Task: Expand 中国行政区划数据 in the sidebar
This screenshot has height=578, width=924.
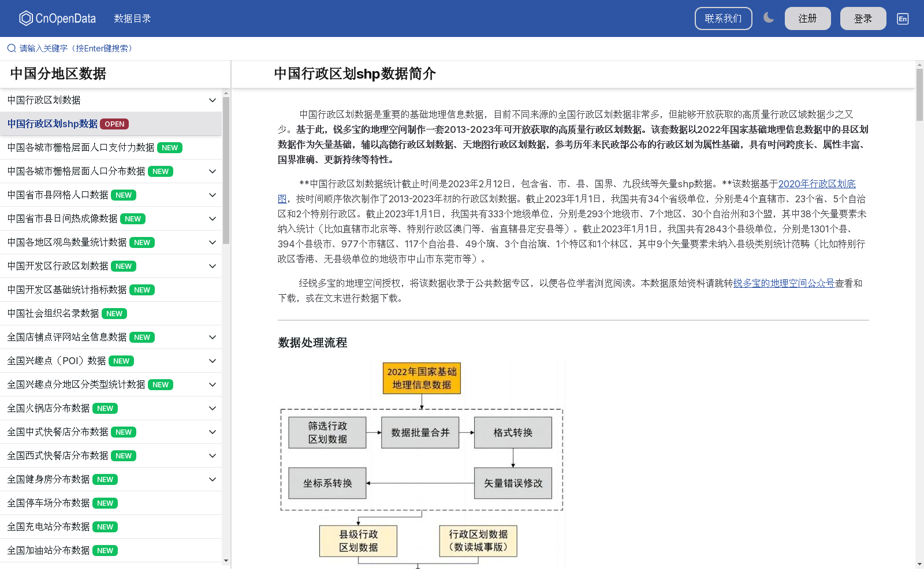Action: coord(211,99)
